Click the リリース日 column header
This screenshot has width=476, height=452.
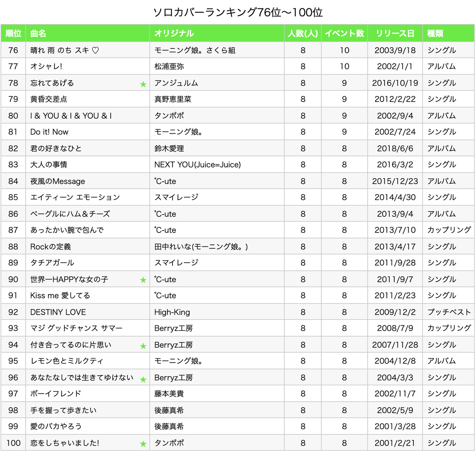pos(395,33)
